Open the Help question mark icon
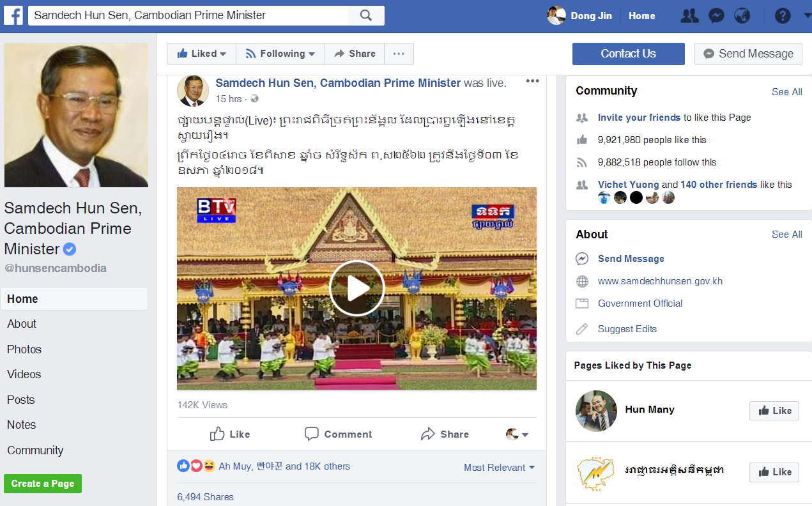The image size is (812, 506). tap(783, 16)
